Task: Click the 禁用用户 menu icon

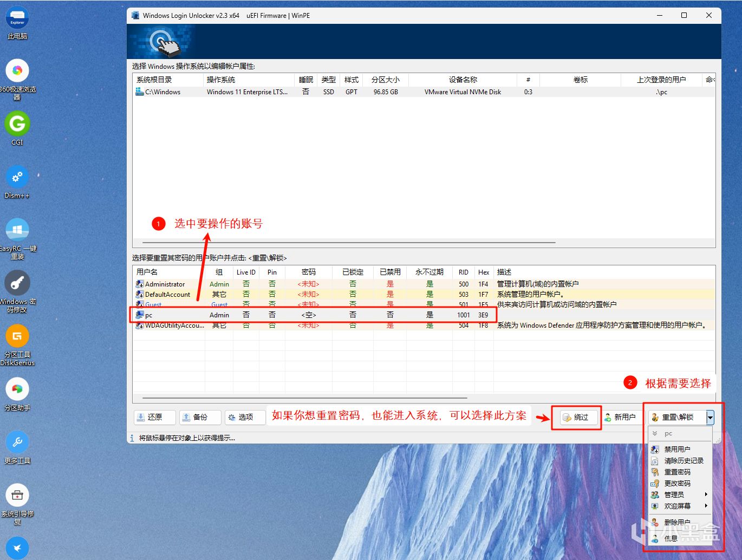Action: pos(655,449)
